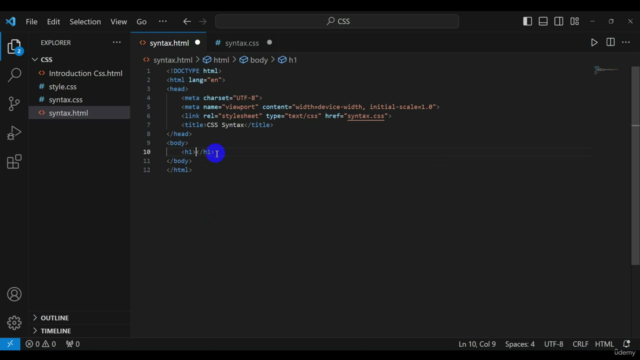
Task: Click the syntax.html breadcrumb
Action: click(x=173, y=60)
